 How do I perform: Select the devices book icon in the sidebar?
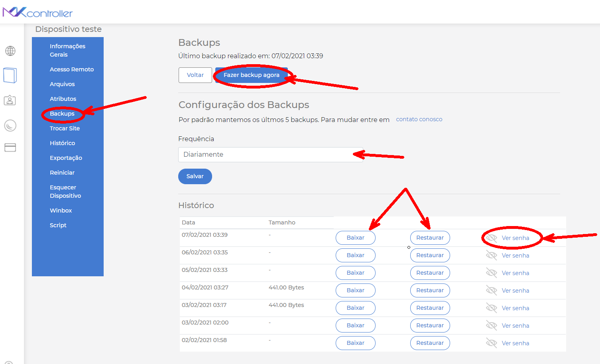click(x=10, y=75)
